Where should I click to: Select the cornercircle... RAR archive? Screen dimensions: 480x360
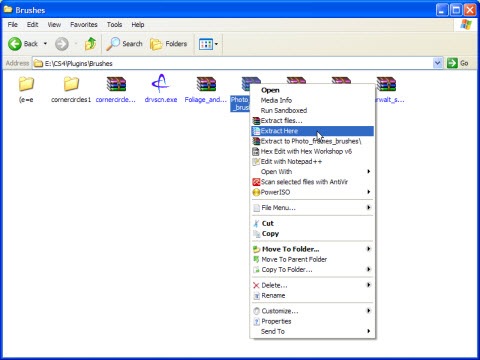116,90
